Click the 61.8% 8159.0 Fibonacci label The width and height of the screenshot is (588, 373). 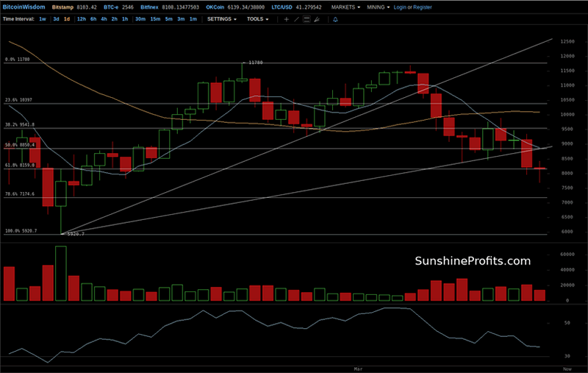coord(20,165)
